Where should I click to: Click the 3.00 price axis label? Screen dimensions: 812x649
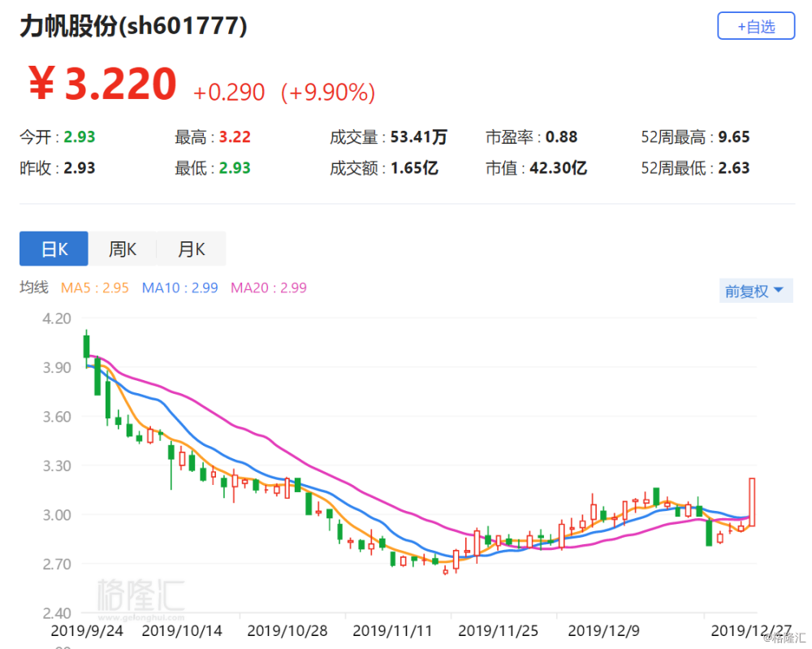point(57,515)
